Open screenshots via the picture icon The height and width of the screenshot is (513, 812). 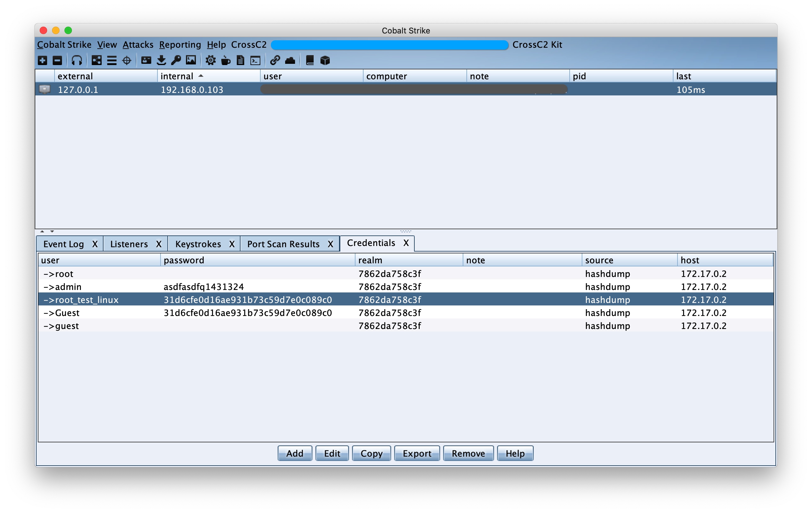click(191, 60)
